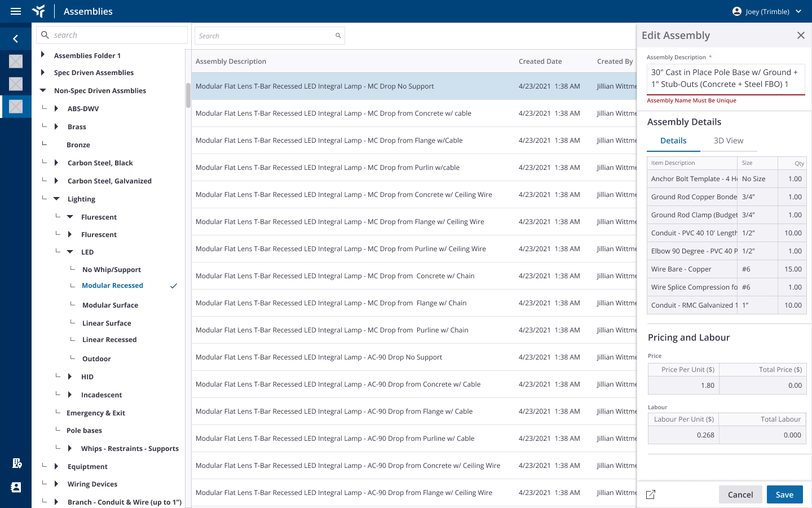Select Linear Surface in the LED folder
Viewport: 812px width, 508px height.
coord(107,323)
